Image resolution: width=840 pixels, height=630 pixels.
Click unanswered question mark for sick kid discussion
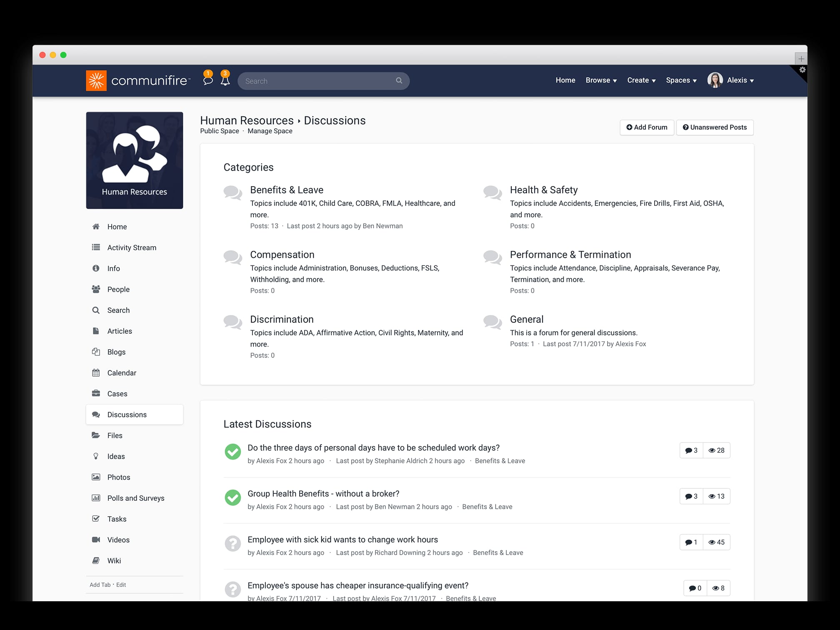point(232,543)
